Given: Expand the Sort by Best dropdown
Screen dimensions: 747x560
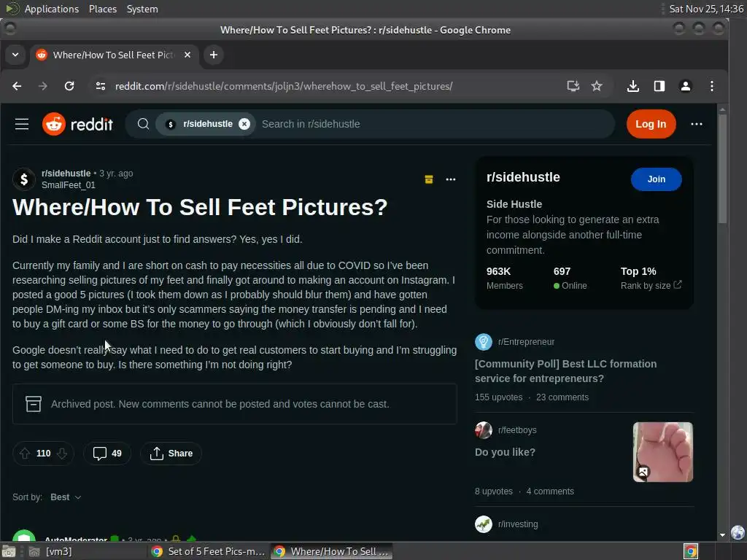Looking at the screenshot, I should 66,497.
